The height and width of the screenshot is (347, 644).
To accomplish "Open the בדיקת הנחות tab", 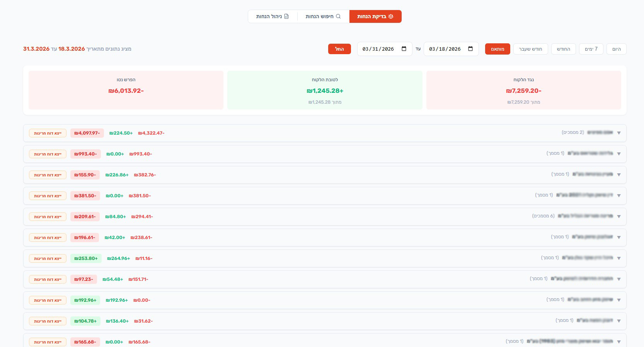I will pos(375,17).
